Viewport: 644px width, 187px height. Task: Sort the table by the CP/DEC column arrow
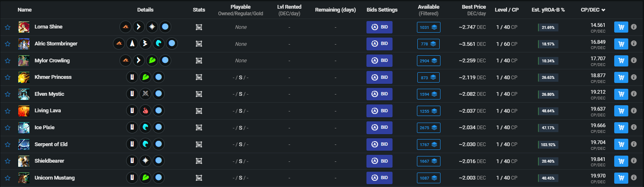click(603, 9)
